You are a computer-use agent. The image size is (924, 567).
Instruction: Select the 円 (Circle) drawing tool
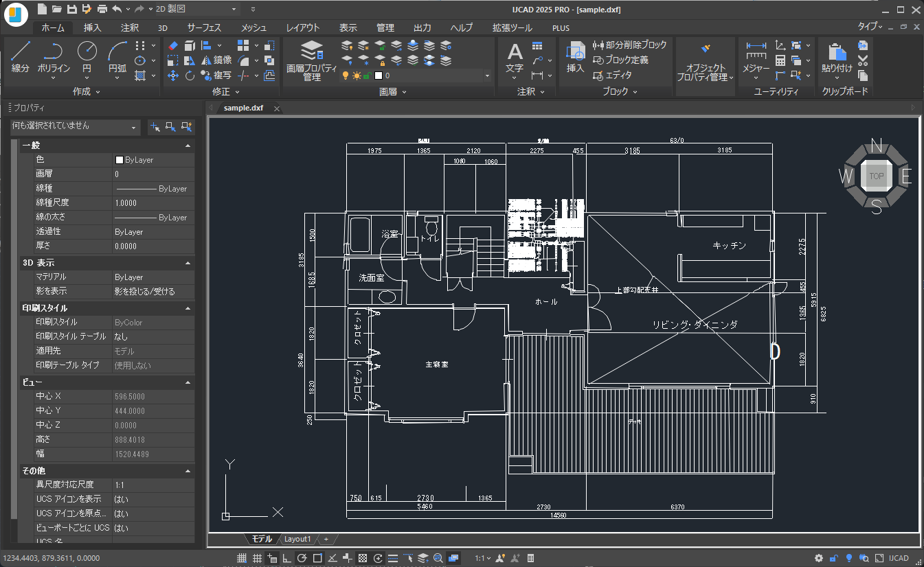(87, 57)
